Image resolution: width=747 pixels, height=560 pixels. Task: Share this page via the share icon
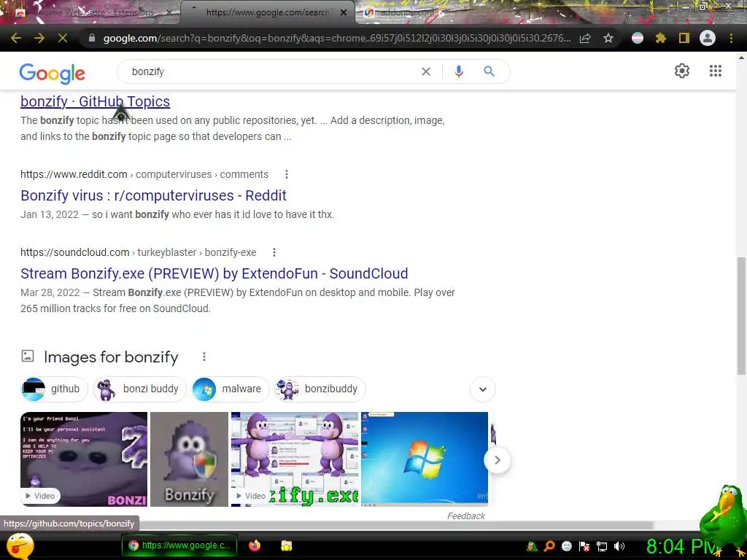tap(585, 38)
